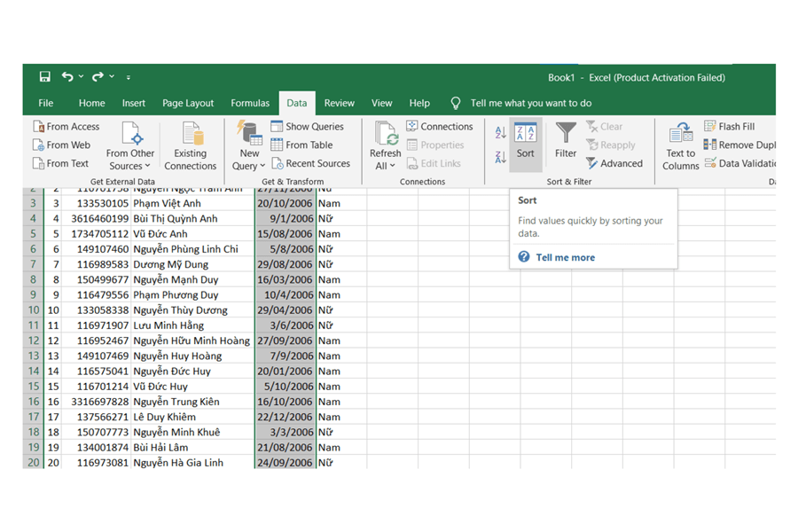Click date cell 29/08/2006
The height and width of the screenshot is (532, 798).
pos(285,264)
